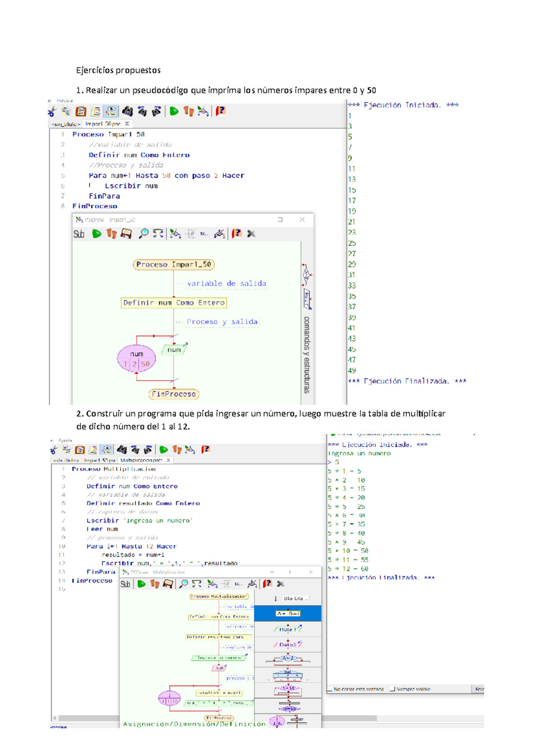
Task: Select 'Definir num Como Entero' node in Impar1_50 diagram
Action: (x=174, y=303)
